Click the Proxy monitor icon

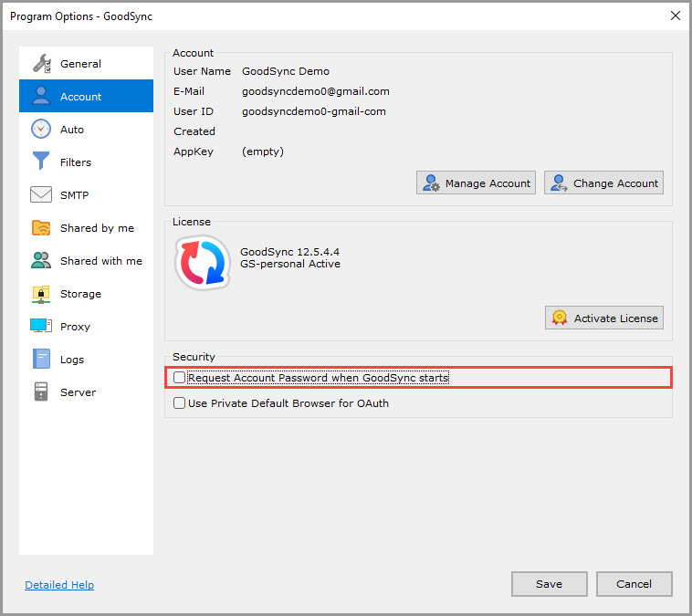pyautogui.click(x=41, y=326)
